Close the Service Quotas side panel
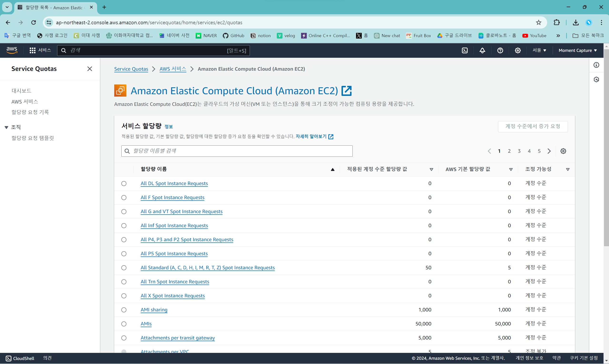 [x=89, y=69]
